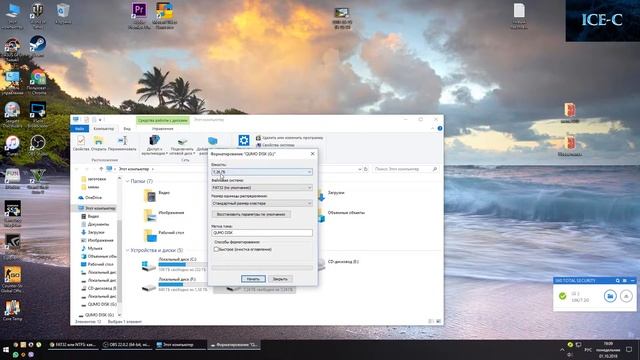
Task: Open the Core Temp desktop shortcut
Action: pos(12,310)
